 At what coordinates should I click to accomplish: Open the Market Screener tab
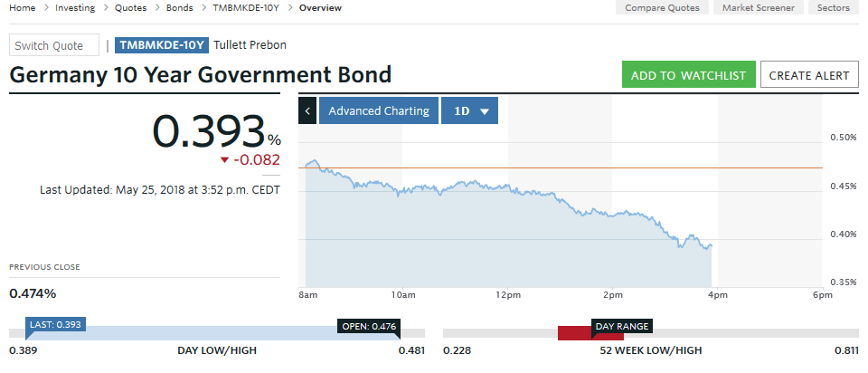click(759, 7)
